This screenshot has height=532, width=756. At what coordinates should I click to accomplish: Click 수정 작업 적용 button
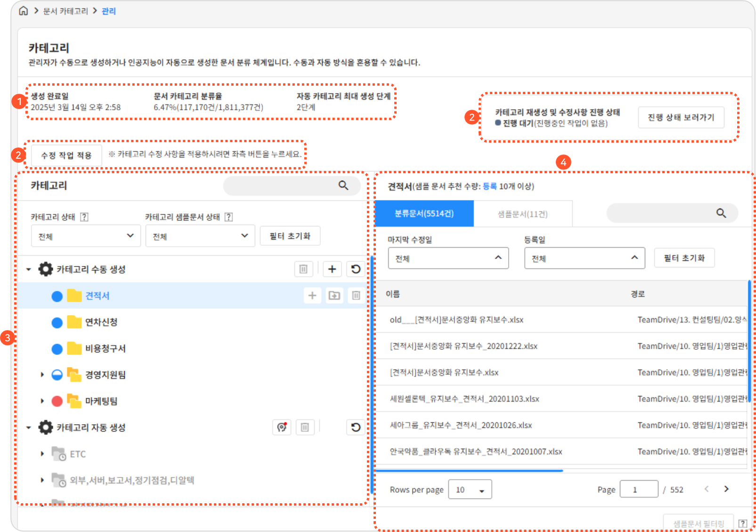click(x=66, y=155)
